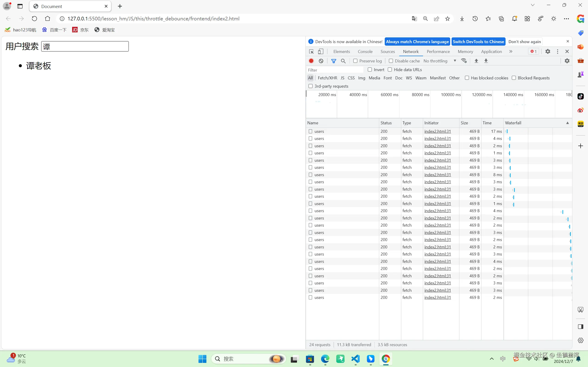
Task: Click the Filter text input field
Action: point(335,70)
